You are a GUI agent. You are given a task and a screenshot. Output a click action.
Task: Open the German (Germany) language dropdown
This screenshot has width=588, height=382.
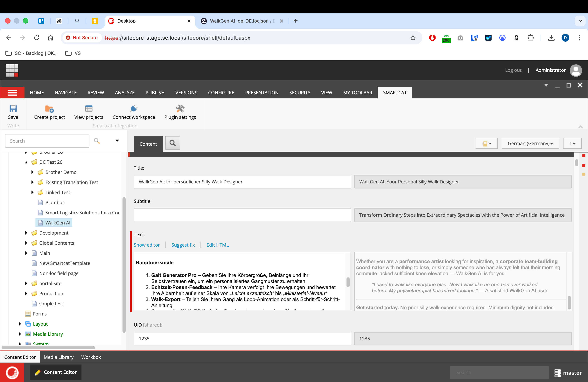click(x=530, y=143)
